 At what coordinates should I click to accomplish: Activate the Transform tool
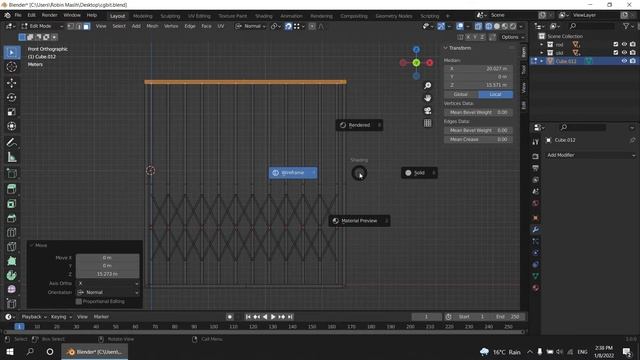coord(11,126)
